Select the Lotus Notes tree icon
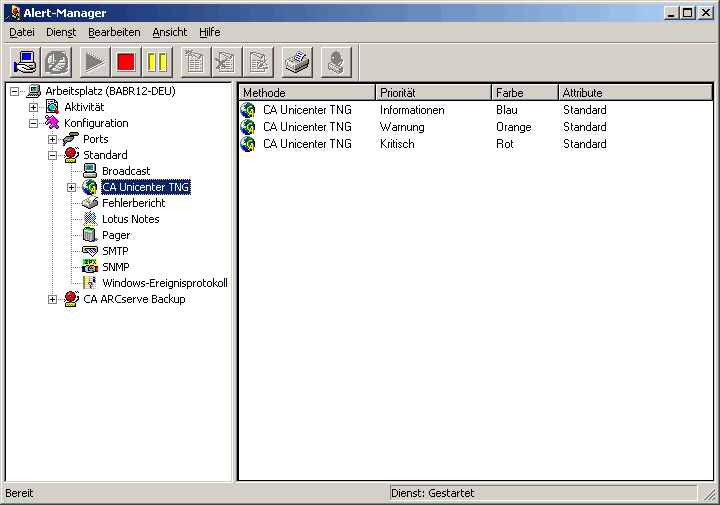Viewport: 720px width, 505px height. tap(90, 219)
